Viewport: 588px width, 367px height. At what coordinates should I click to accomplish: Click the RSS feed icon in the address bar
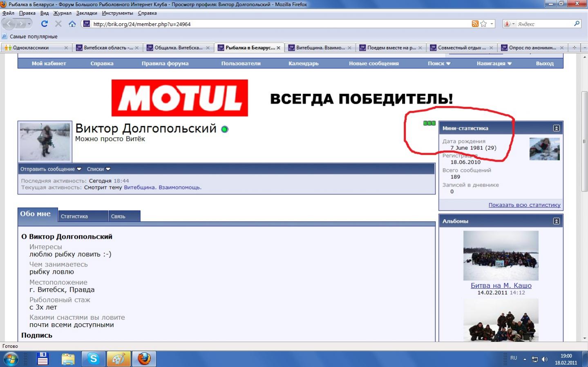coord(475,24)
